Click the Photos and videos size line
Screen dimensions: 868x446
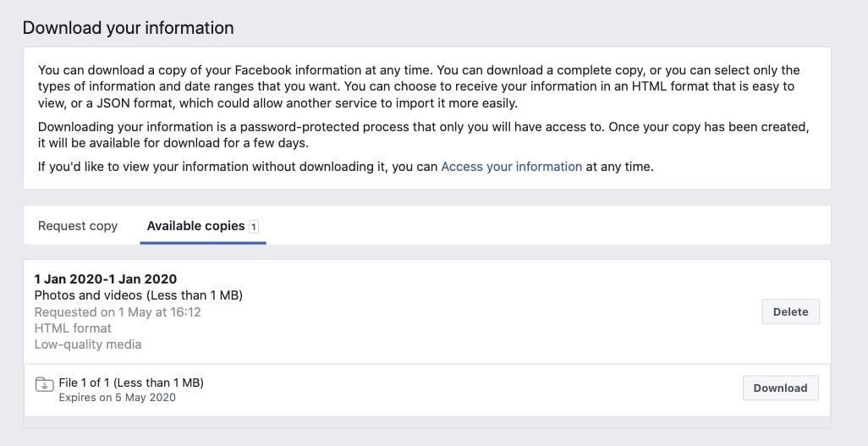[x=139, y=295]
